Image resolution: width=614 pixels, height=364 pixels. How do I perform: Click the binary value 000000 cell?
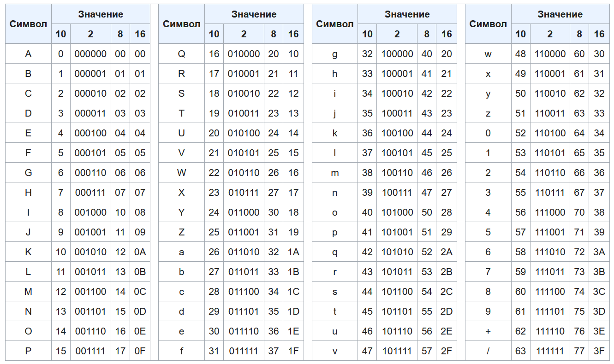[90, 54]
